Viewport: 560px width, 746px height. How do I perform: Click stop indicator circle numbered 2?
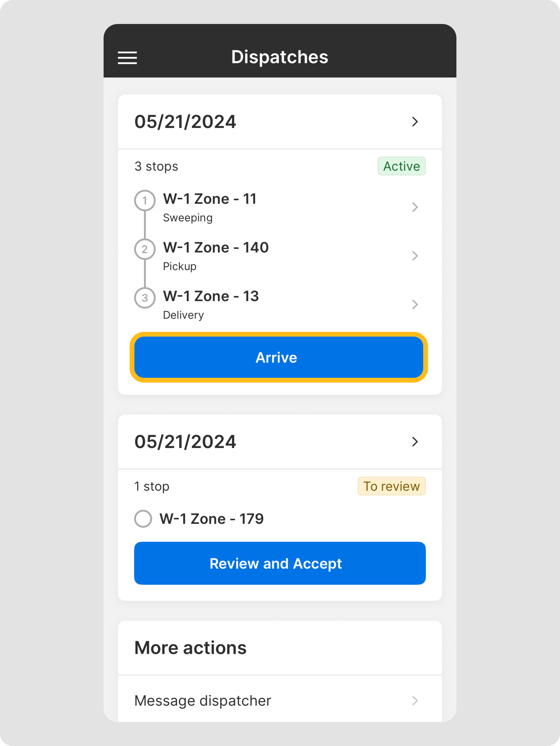[145, 249]
